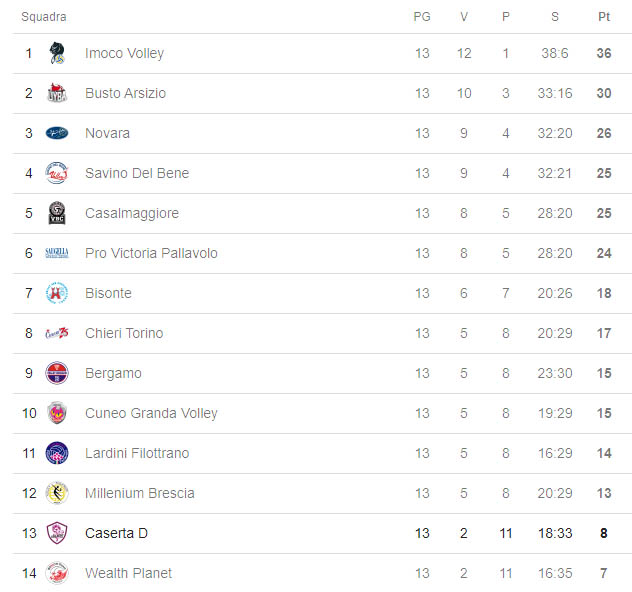Click the S sets column header

coord(554,17)
